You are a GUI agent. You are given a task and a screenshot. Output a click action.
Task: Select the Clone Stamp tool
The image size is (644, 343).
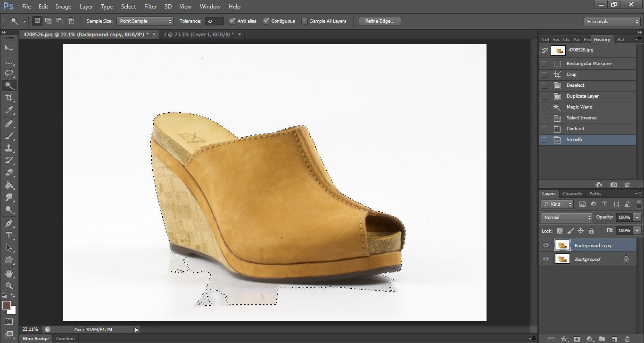9,148
